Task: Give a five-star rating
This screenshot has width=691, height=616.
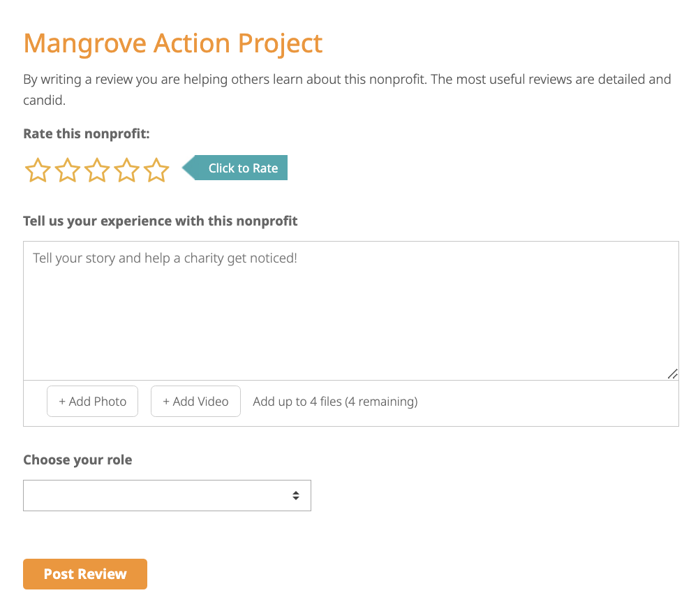Action: point(156,170)
